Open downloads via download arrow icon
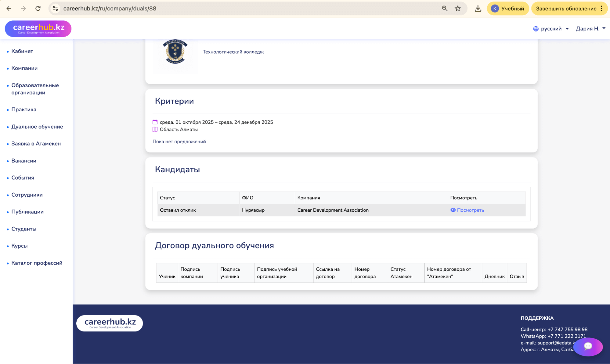Viewport: 610px width, 364px height. [478, 9]
